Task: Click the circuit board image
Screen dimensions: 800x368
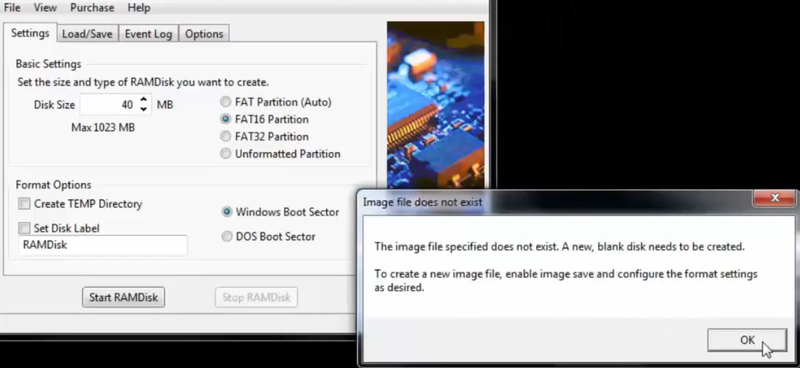Action: [x=435, y=105]
